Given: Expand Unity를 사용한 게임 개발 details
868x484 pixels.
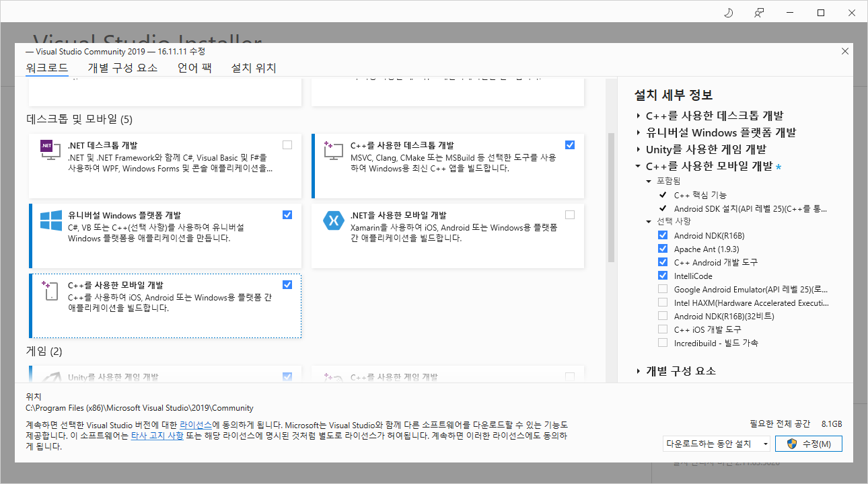Looking at the screenshot, I should click(639, 149).
